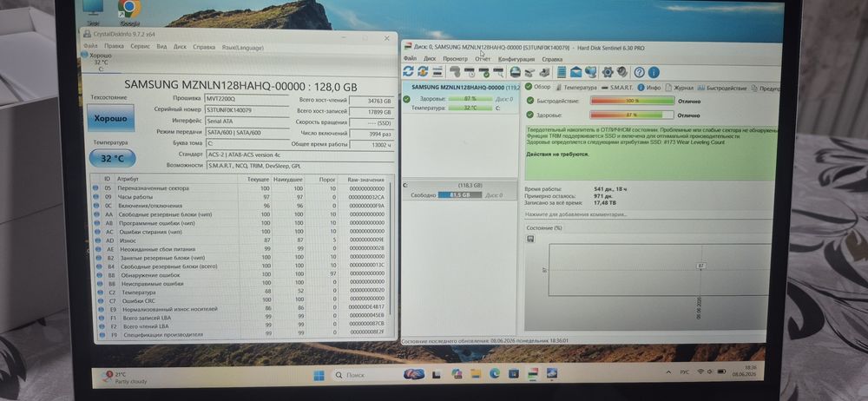Switch to Инфо tab
This screenshot has width=868, height=401.
tap(648, 88)
